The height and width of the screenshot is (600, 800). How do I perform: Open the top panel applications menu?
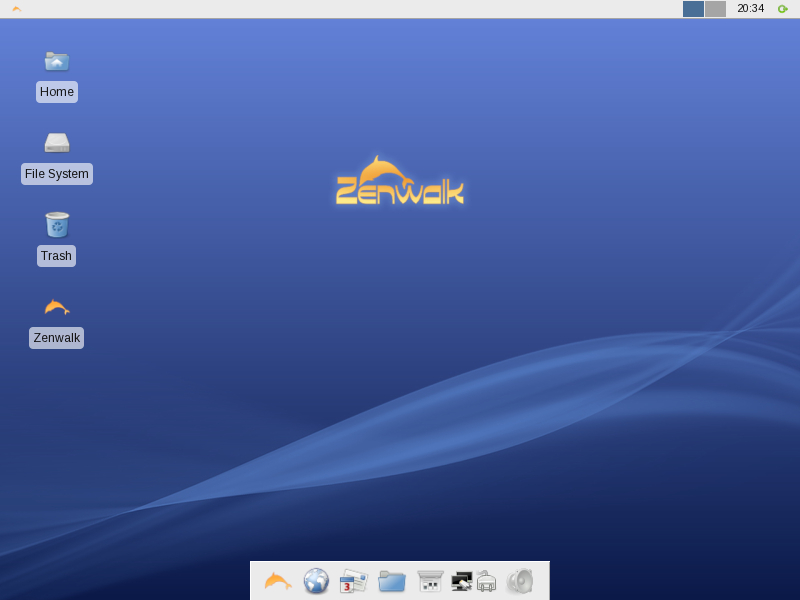pyautogui.click(x=17, y=9)
